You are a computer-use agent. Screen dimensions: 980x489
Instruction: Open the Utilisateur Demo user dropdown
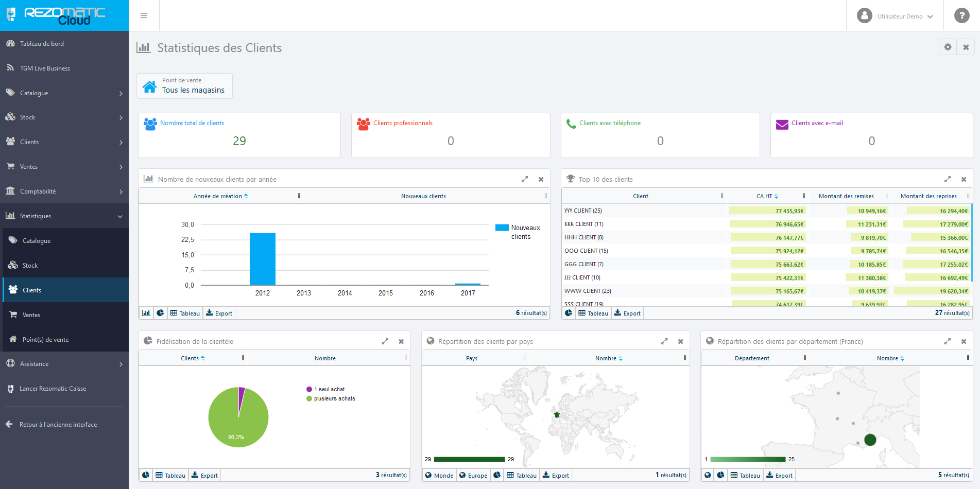(895, 16)
